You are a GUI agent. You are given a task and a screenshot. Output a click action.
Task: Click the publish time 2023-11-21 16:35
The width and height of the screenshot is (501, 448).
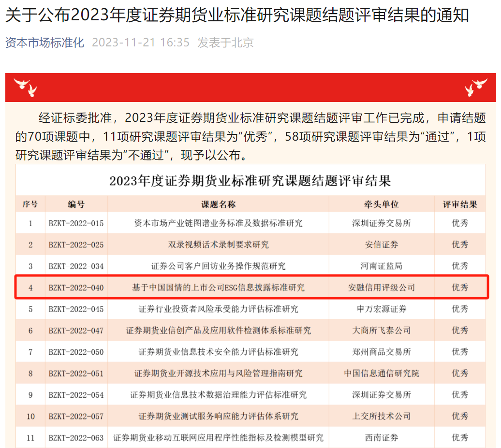click(141, 43)
